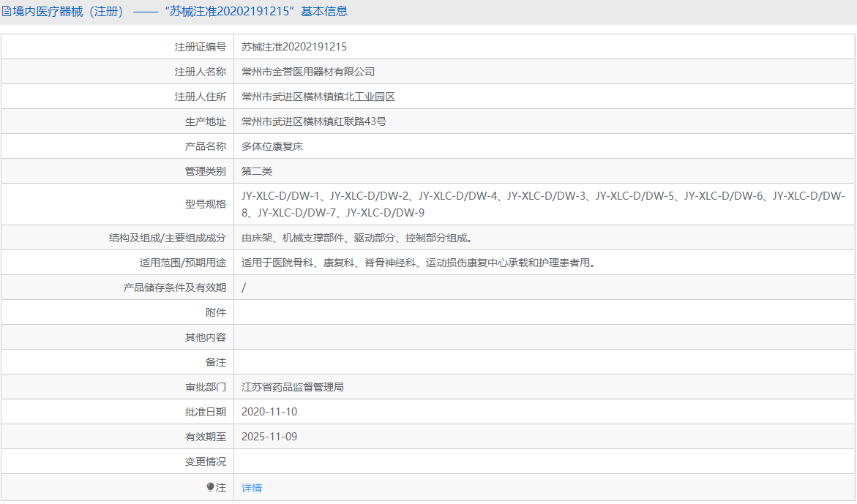Image resolution: width=857 pixels, height=504 pixels.
Task: Click the 变更情况 label
Action: [206, 462]
